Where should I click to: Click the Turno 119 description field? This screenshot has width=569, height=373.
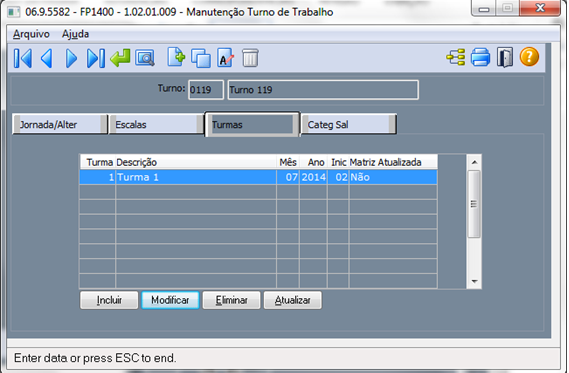323,90
